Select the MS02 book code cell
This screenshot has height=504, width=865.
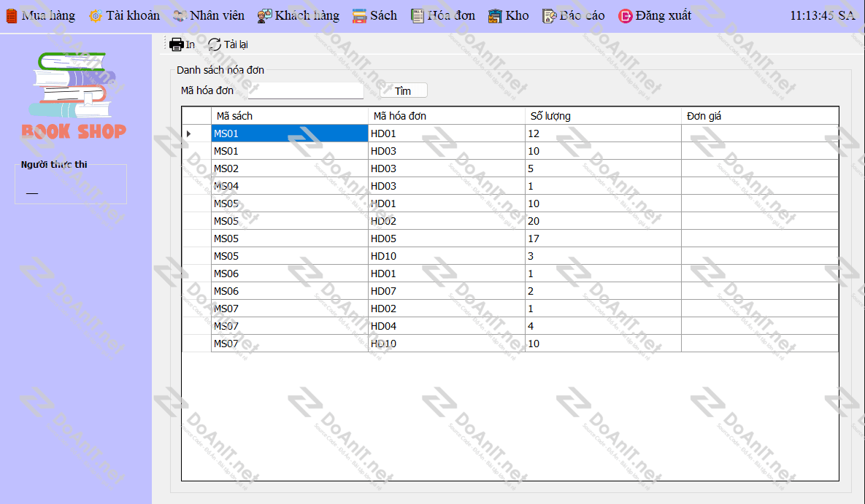tap(290, 168)
